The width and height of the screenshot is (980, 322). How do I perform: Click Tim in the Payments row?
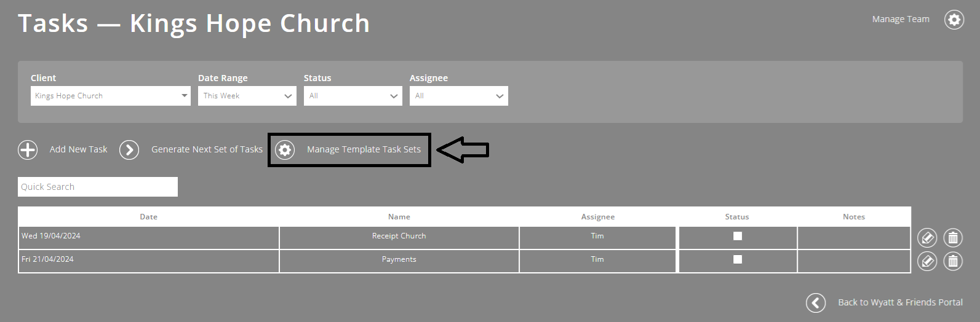click(597, 259)
